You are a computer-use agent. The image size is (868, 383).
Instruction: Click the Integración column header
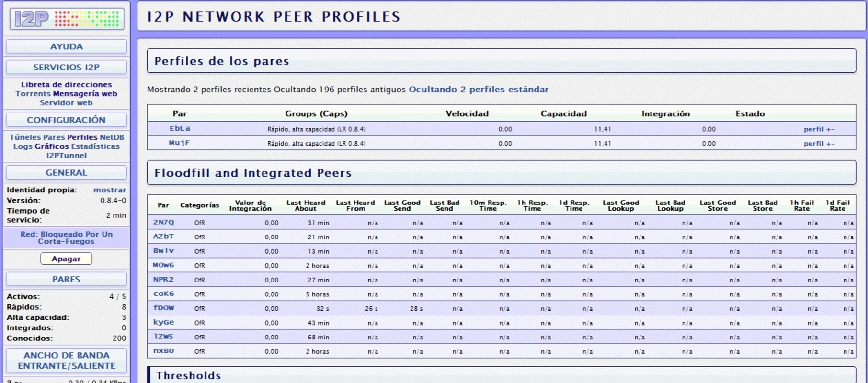[x=666, y=113]
